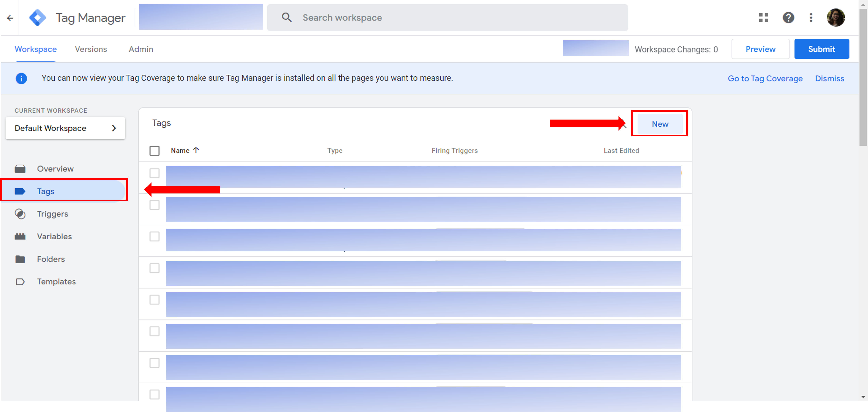Image resolution: width=868 pixels, height=412 pixels.
Task: Open Overview in the sidebar
Action: point(55,169)
